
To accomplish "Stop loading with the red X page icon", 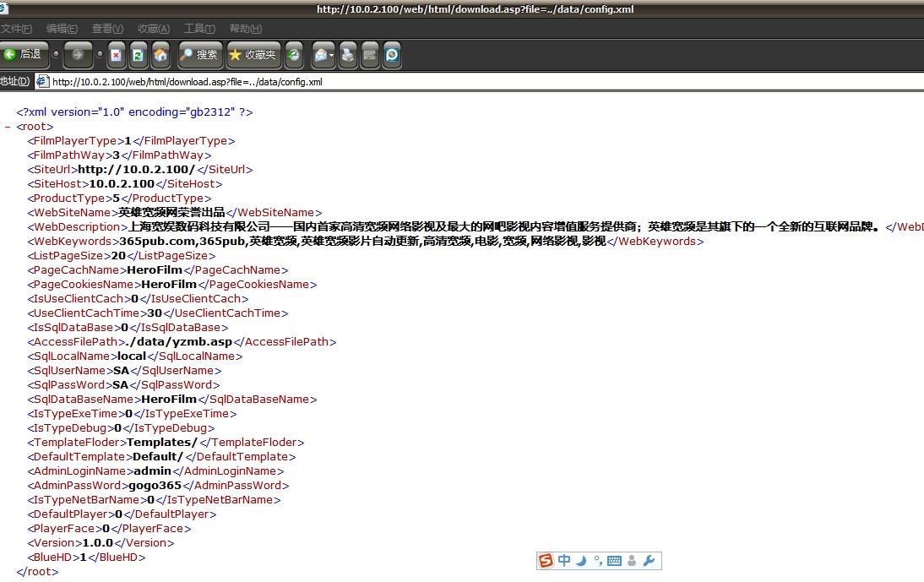I will tap(116, 55).
